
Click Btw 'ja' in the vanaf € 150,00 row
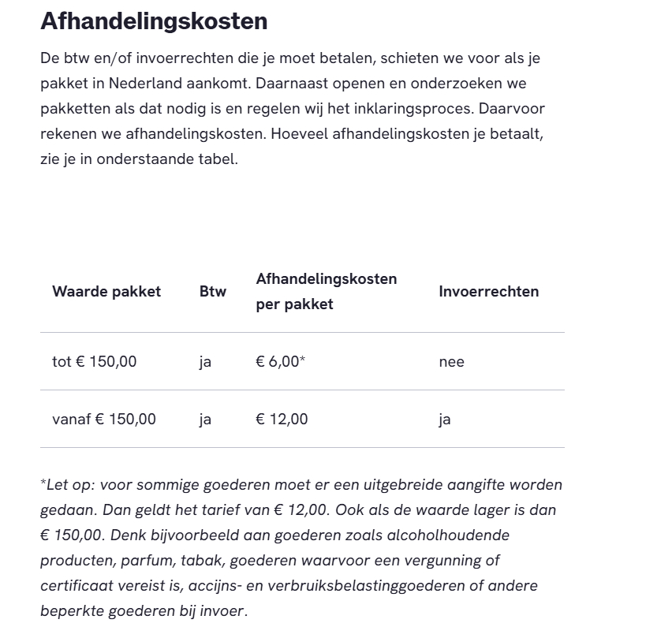pos(205,420)
